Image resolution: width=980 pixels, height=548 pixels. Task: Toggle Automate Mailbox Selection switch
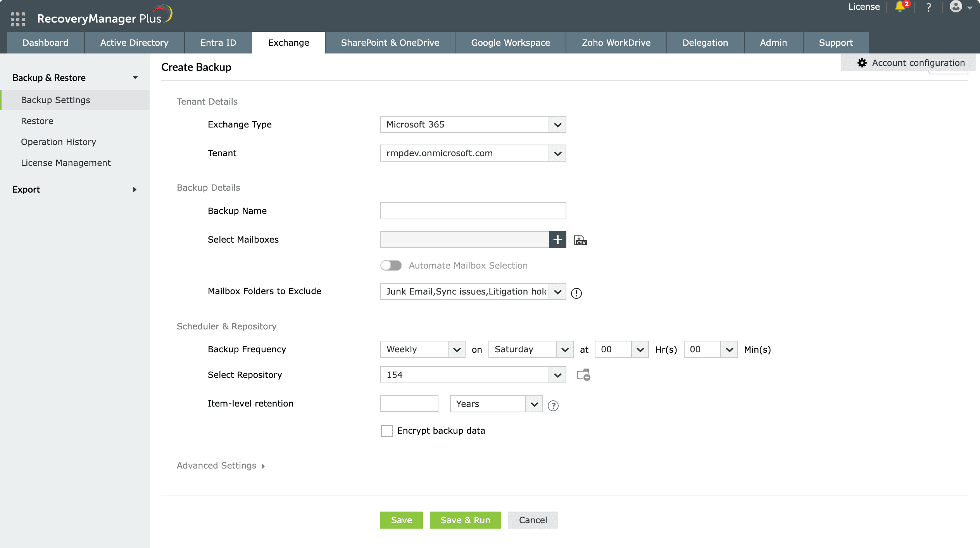tap(391, 265)
